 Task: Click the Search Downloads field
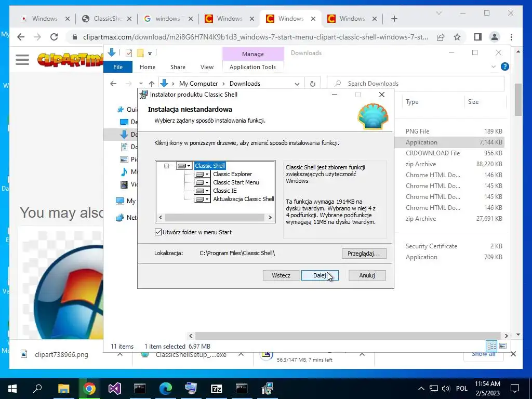[415, 84]
